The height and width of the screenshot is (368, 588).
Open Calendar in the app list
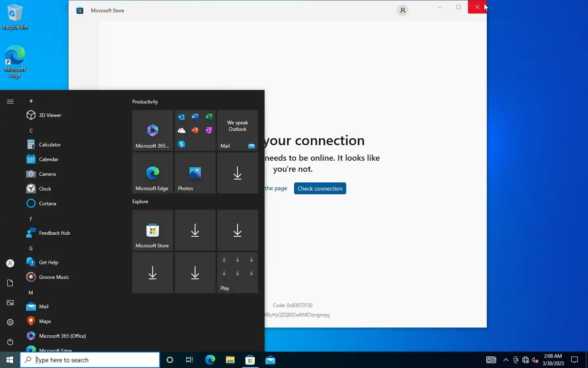(x=73, y=159)
